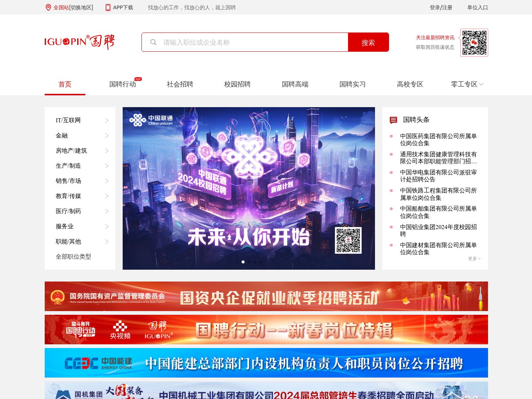This screenshot has width=532, height=399.
Task: Click the 登录/注册 link
Action: pos(441,7)
